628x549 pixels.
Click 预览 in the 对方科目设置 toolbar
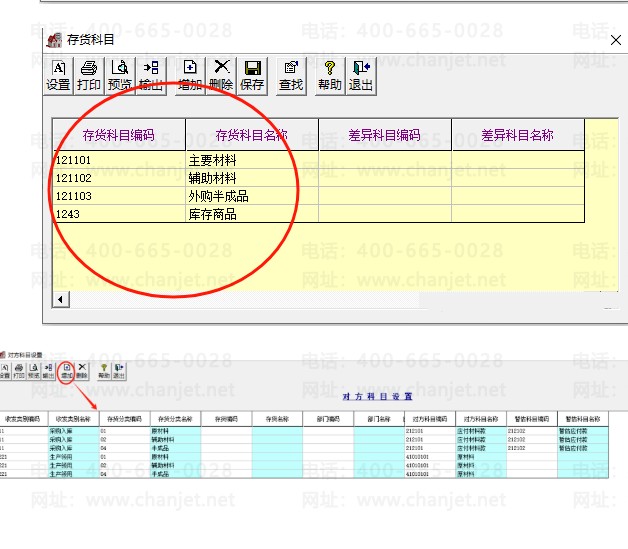pyautogui.click(x=34, y=371)
